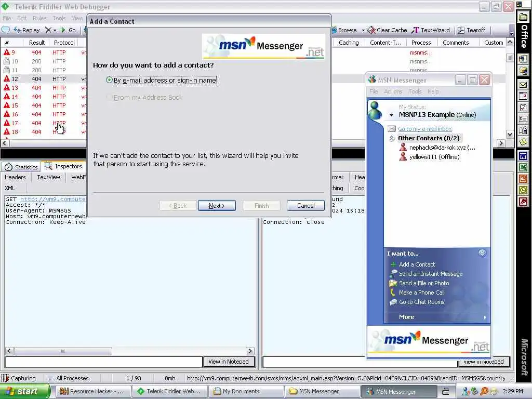The image size is (532, 399).
Task: Switch to the Inspectors tab
Action: coord(64,166)
